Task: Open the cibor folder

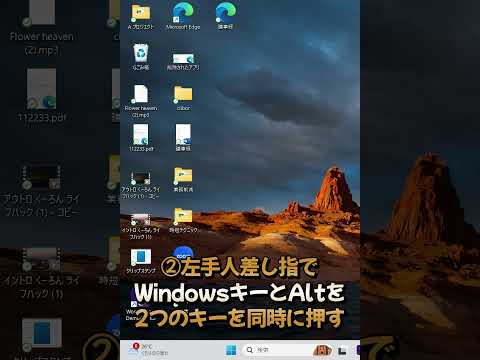Action: point(183,98)
